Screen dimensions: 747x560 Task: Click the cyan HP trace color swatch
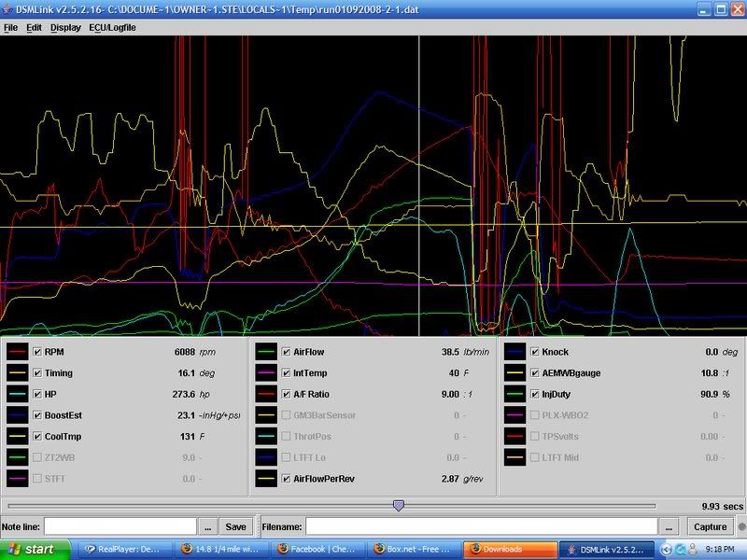click(17, 394)
